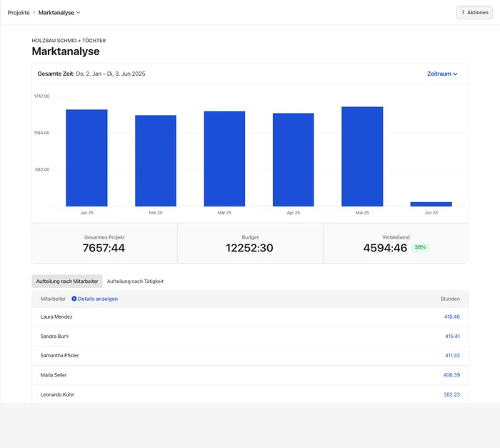500x448 pixels.
Task: Switch to Aufteilung nach Mitarbeiter tab
Action: coord(67,282)
